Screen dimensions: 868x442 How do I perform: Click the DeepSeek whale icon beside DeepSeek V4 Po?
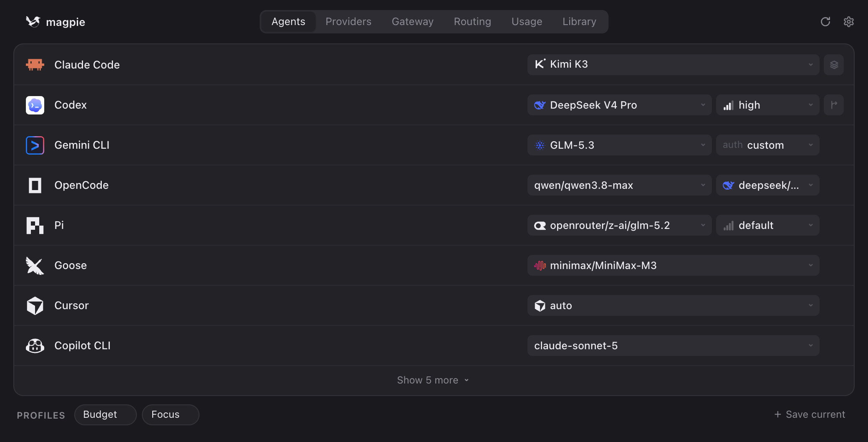pos(540,105)
